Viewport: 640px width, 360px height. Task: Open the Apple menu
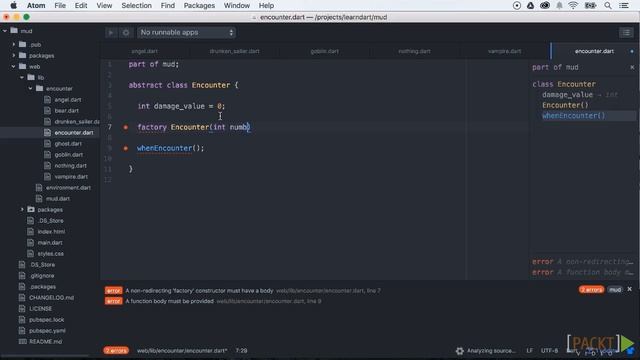click(x=13, y=6)
